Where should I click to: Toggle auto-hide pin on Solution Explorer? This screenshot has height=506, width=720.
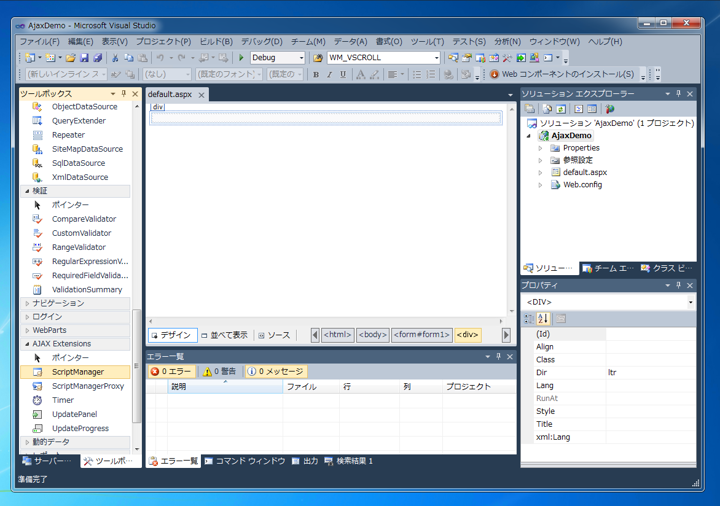click(x=679, y=94)
